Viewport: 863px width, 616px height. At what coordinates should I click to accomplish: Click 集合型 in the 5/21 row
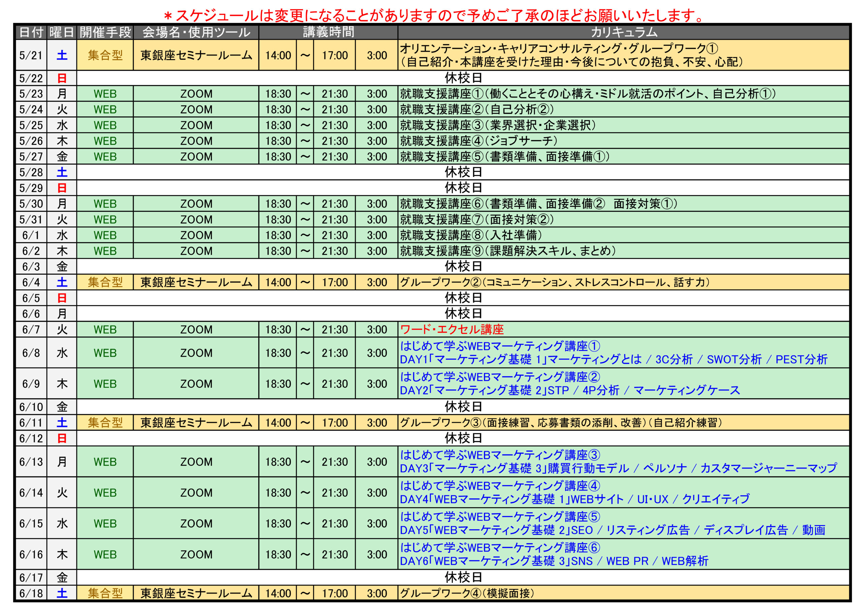(105, 55)
